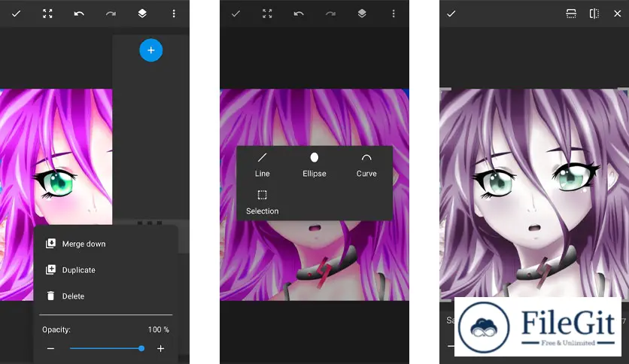
Task: Tap fullscreen icon in the left screenshot
Action: pyautogui.click(x=47, y=14)
